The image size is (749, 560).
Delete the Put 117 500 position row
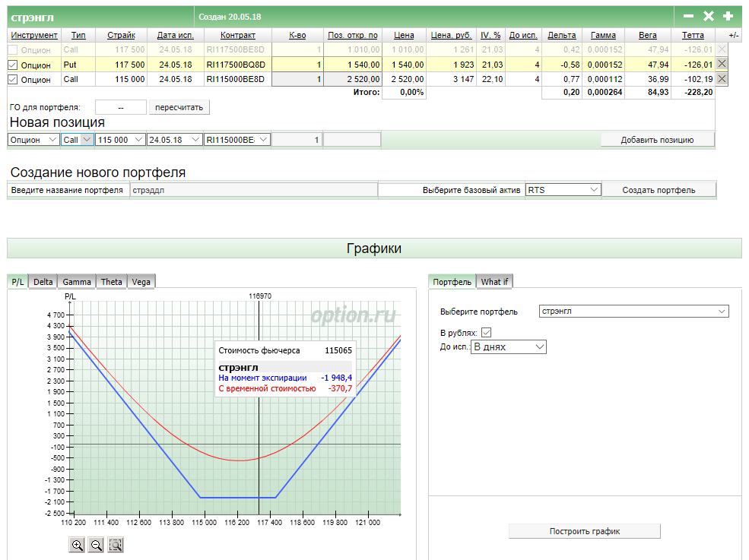coord(722,65)
